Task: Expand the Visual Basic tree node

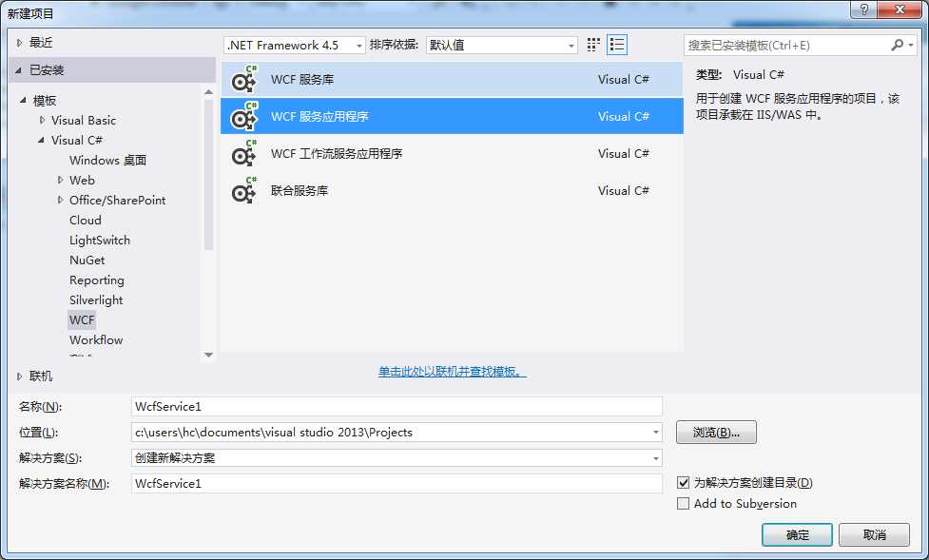Action: click(42, 121)
